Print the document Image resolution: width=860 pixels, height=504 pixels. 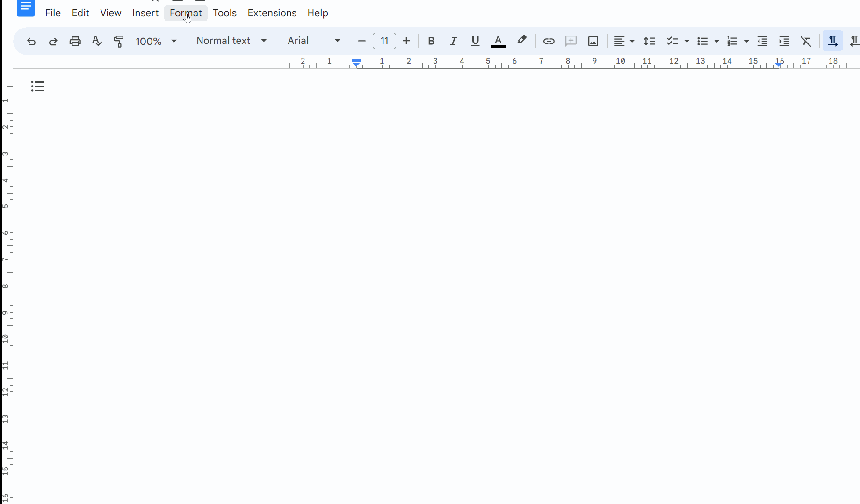[x=75, y=41]
